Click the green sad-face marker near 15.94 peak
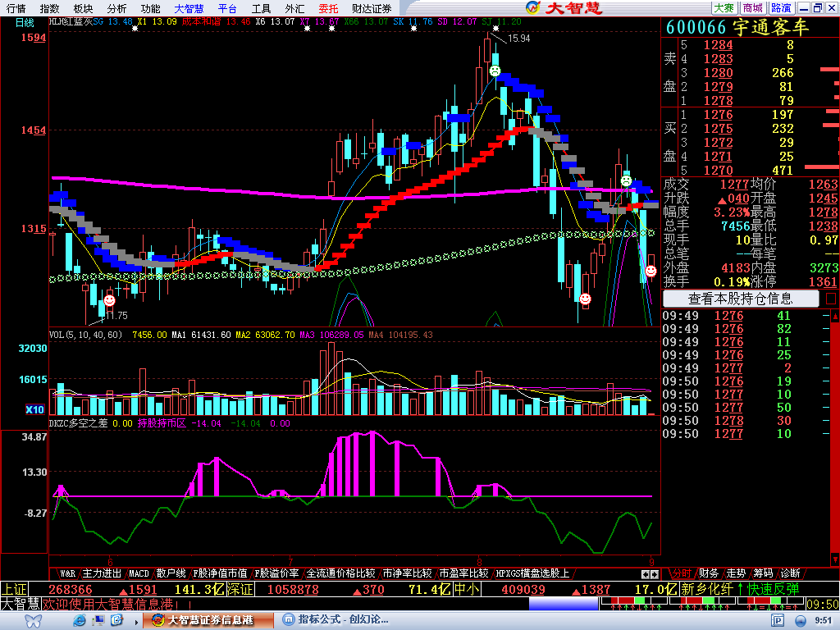840x630 pixels. (x=495, y=71)
